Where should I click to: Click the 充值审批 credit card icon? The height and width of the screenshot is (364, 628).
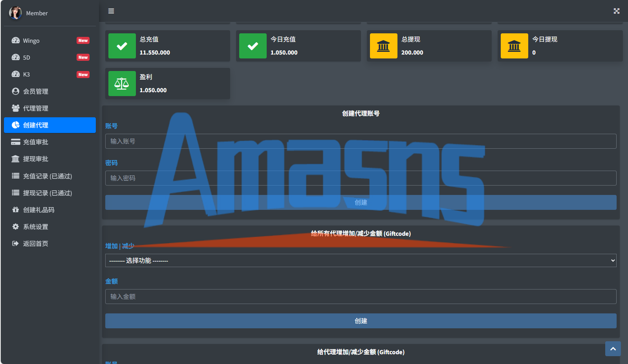coord(16,142)
